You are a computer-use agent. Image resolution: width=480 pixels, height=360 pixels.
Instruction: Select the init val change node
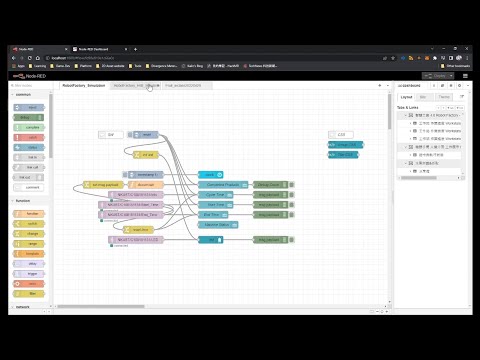[x=146, y=155]
